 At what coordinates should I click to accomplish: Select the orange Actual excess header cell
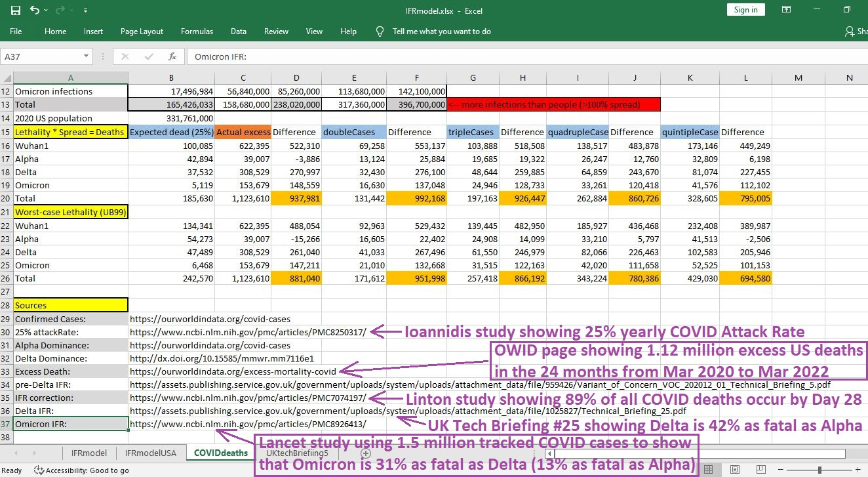[243, 132]
